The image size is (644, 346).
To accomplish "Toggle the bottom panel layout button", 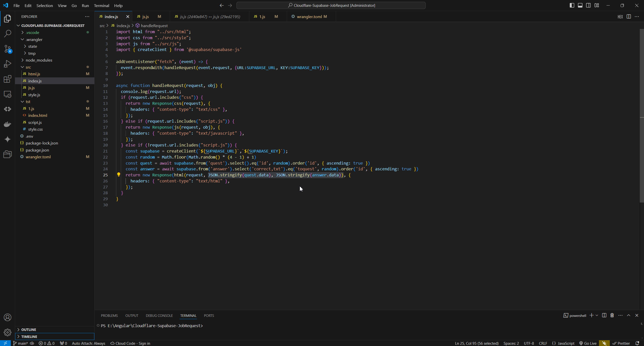I will pos(580,5).
